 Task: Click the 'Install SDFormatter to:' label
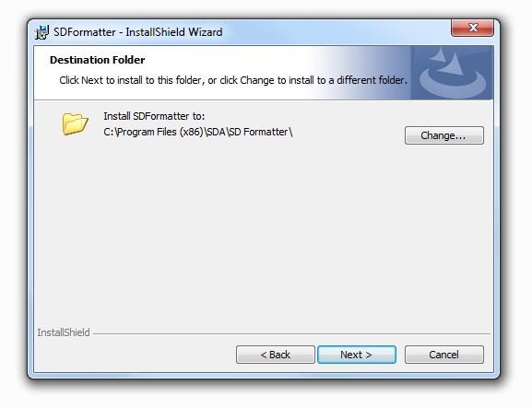[154, 116]
